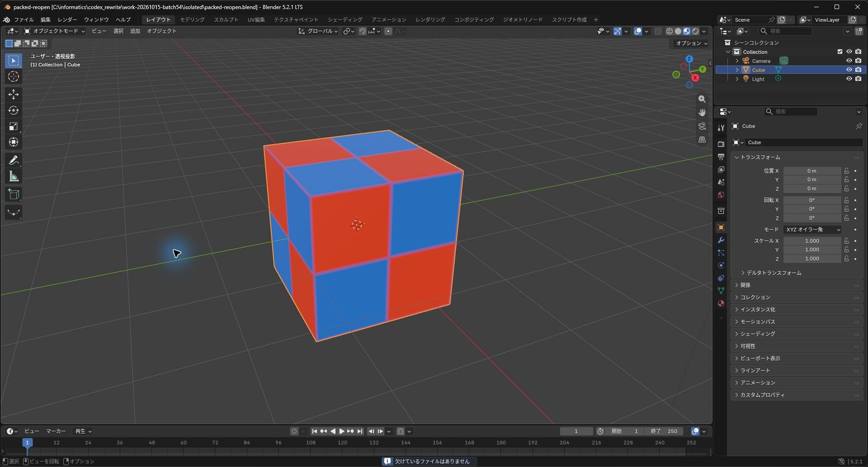
Task: Open the Options dropdown in viewport
Action: point(691,43)
